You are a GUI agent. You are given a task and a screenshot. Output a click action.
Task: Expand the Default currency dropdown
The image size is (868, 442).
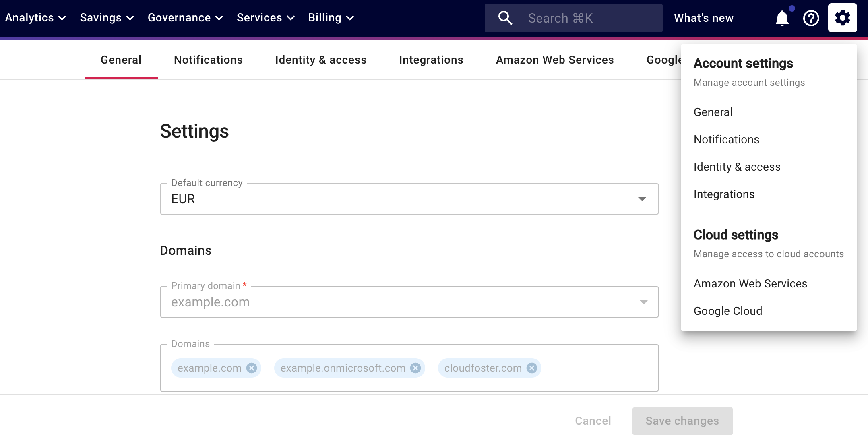point(642,198)
